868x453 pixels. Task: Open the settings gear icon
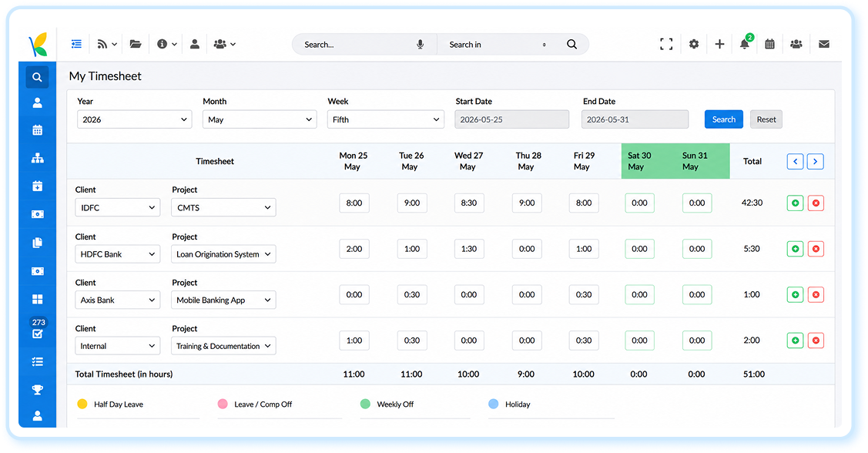(x=694, y=44)
